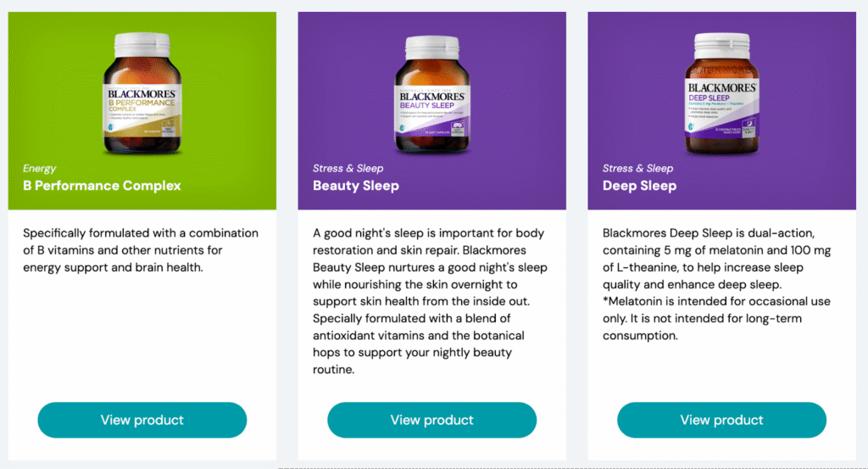The height and width of the screenshot is (469, 868).
Task: Click the white cap of B Performance bottle
Action: [x=142, y=41]
